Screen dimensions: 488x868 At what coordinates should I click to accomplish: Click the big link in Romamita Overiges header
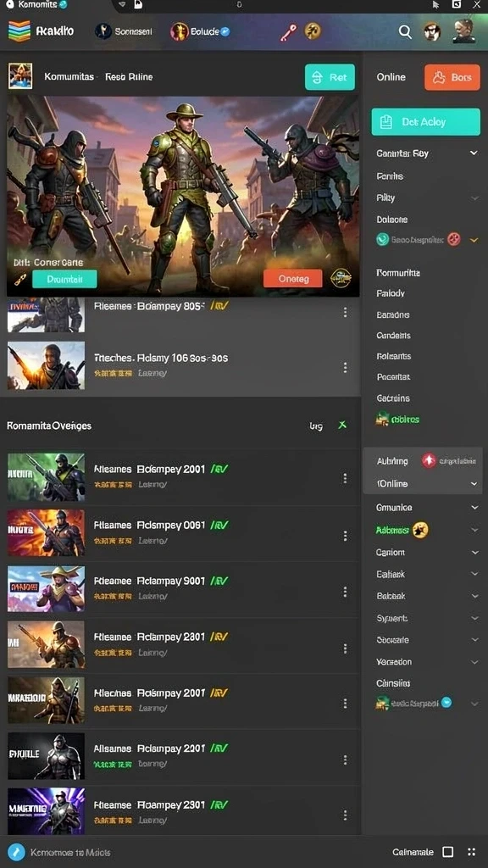(316, 426)
